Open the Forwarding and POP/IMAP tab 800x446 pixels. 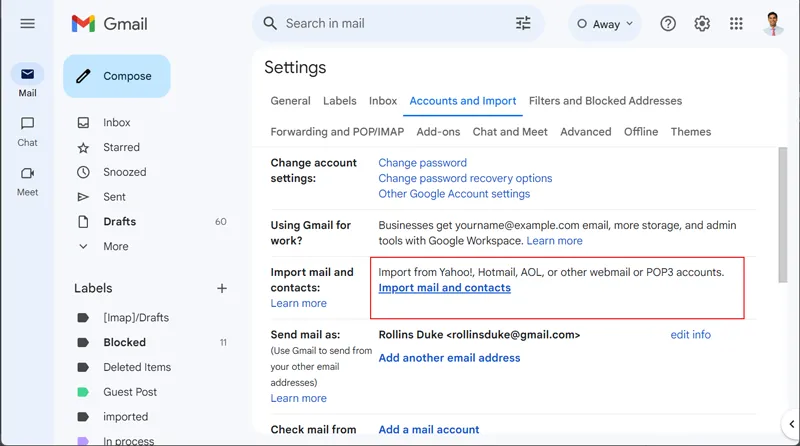(x=337, y=132)
